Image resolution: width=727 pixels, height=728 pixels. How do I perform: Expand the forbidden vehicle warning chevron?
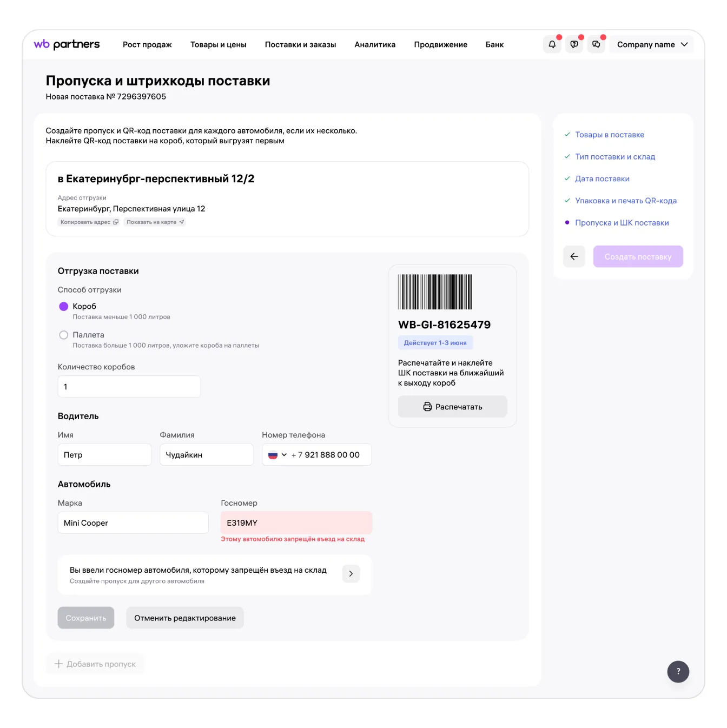(351, 574)
